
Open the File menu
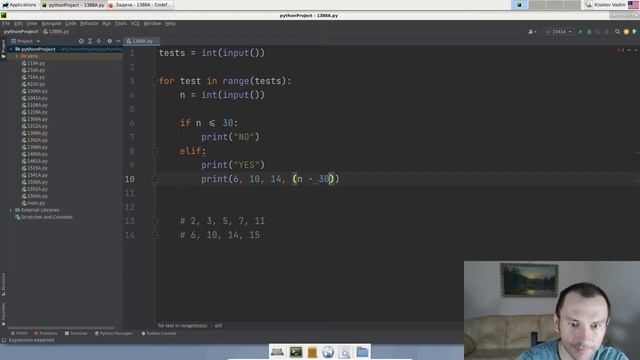(x=6, y=24)
